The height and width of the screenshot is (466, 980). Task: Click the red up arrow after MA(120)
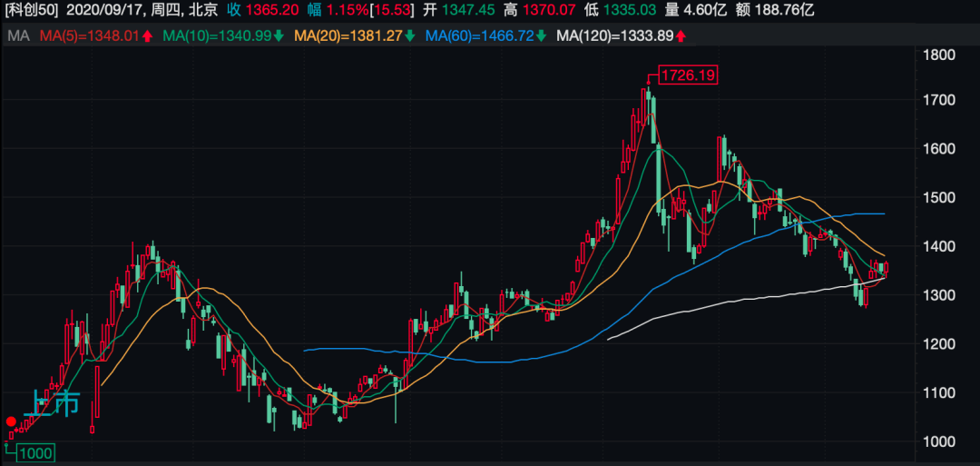point(681,37)
